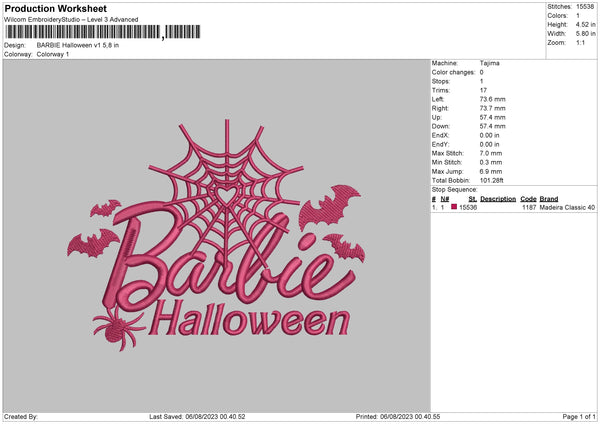Click the pink thread color swatch
This screenshot has width=600, height=424.
[x=455, y=207]
